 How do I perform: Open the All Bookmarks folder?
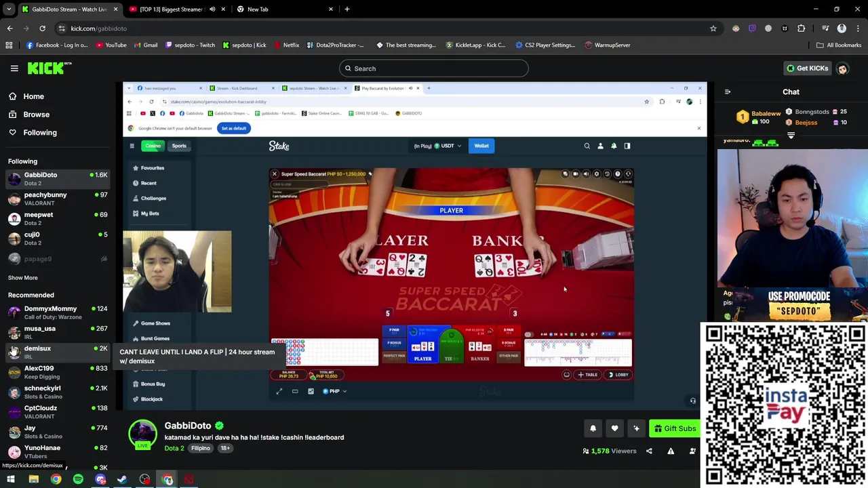tap(839, 45)
